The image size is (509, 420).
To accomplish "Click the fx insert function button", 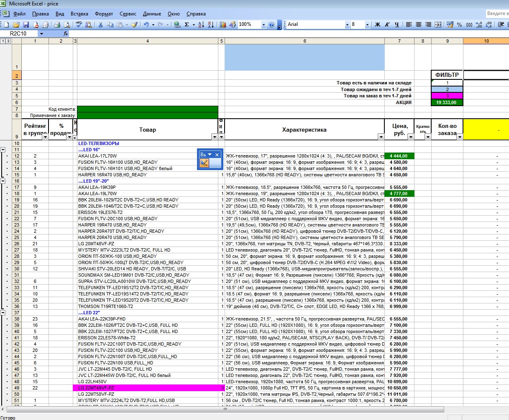I will 66,33.
